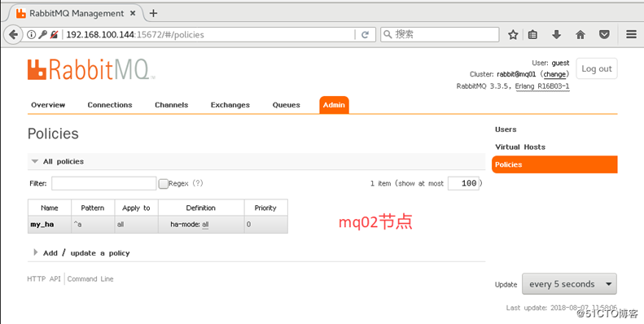Open the HTTP API link
Image resolution: width=644 pixels, height=324 pixels.
(43, 279)
